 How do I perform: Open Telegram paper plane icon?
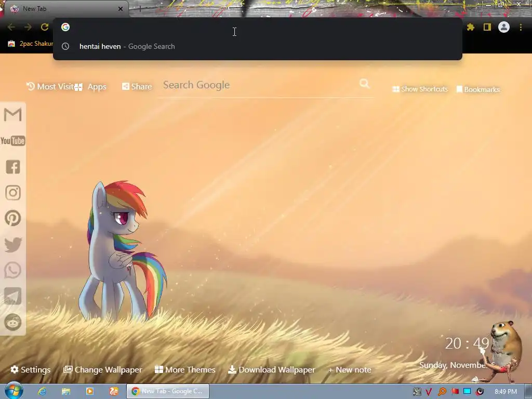pos(13,296)
